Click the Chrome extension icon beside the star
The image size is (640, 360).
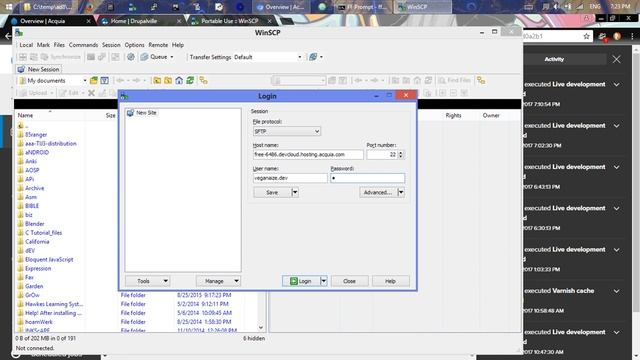602,36
